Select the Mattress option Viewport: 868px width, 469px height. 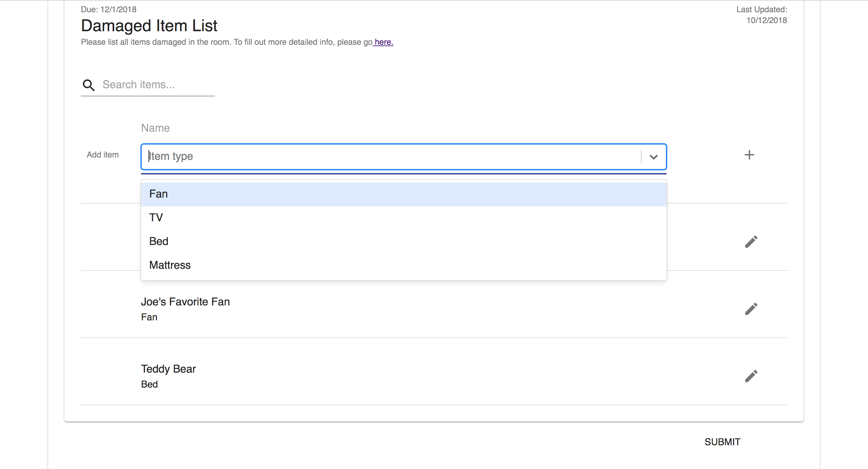170,265
